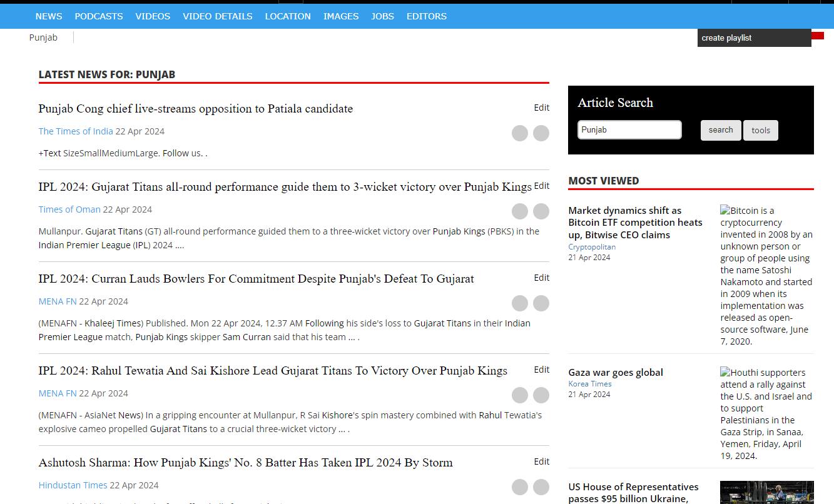Click 'LATEST NEWS FOR: PUNJAB' heading

(107, 74)
